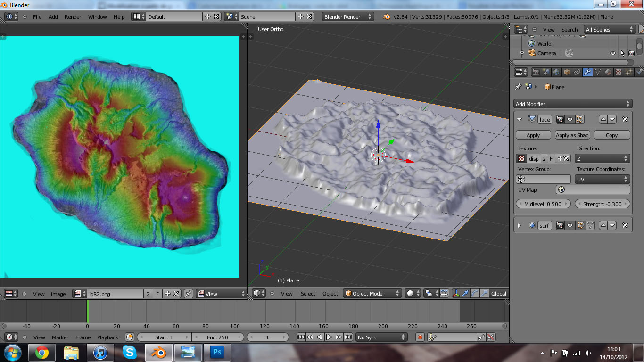
Task: Open the Direction dropdown set to Z
Action: point(602,159)
